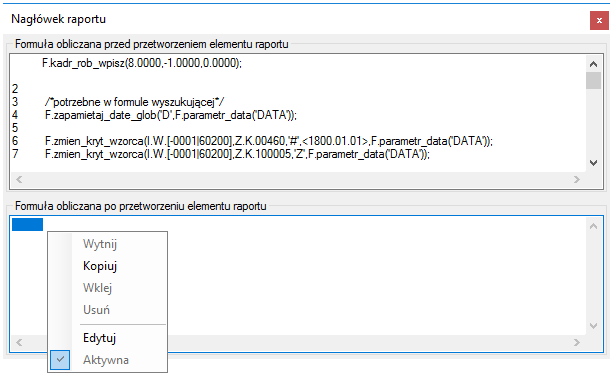Viewport: 612px width, 373px height.
Task: Click the vertical scroll thumb in the upper formula box
Action: [593, 81]
